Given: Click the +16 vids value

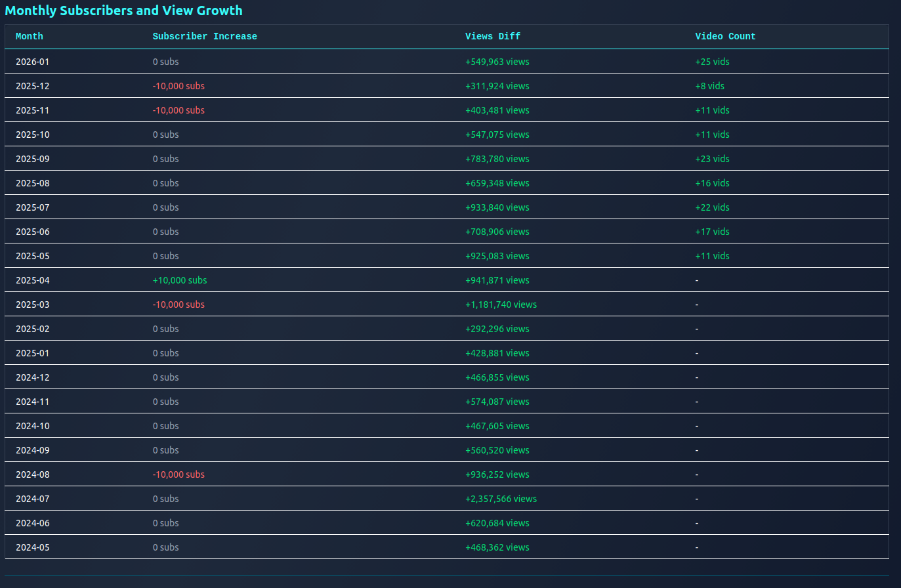Looking at the screenshot, I should (713, 183).
